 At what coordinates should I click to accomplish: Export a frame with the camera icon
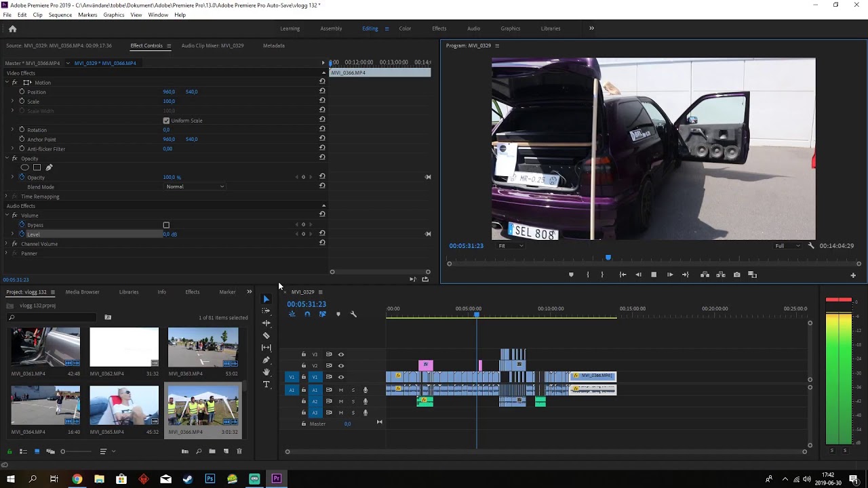point(736,274)
